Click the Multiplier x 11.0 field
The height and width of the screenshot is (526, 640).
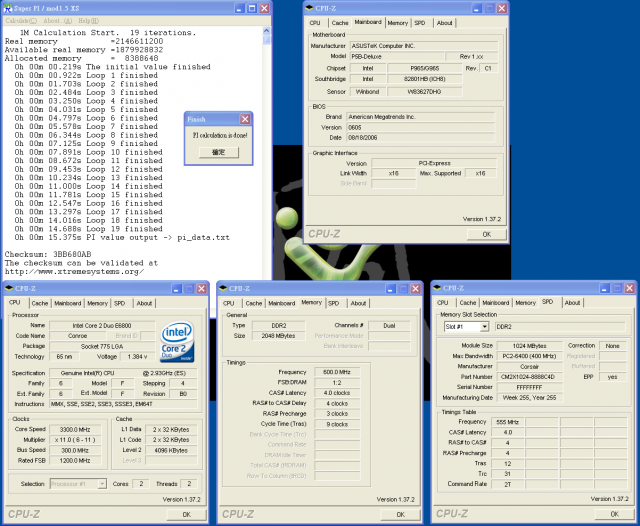(75, 440)
